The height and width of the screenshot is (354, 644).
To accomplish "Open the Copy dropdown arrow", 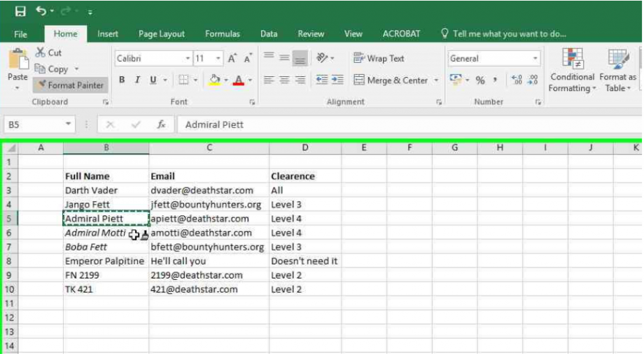I will 76,69.
